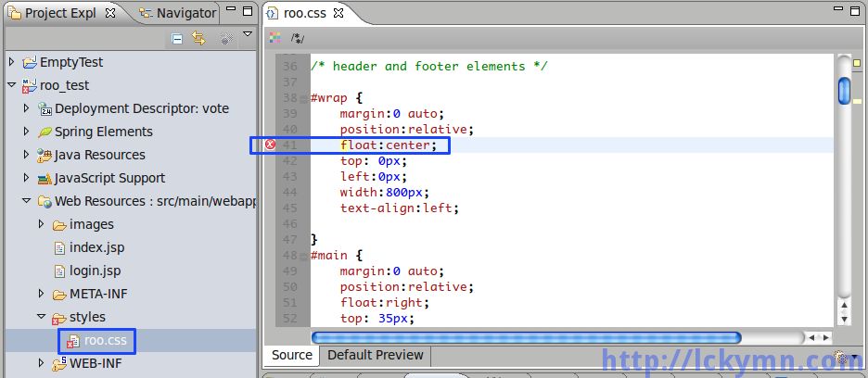
Task: Click the Web Resources globe folder icon
Action: pos(45,202)
